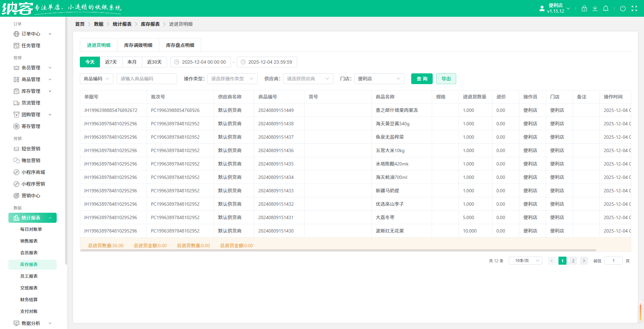Screen dimensions: 644x329
Task: Switch to 近30天 filter
Action: (154, 62)
